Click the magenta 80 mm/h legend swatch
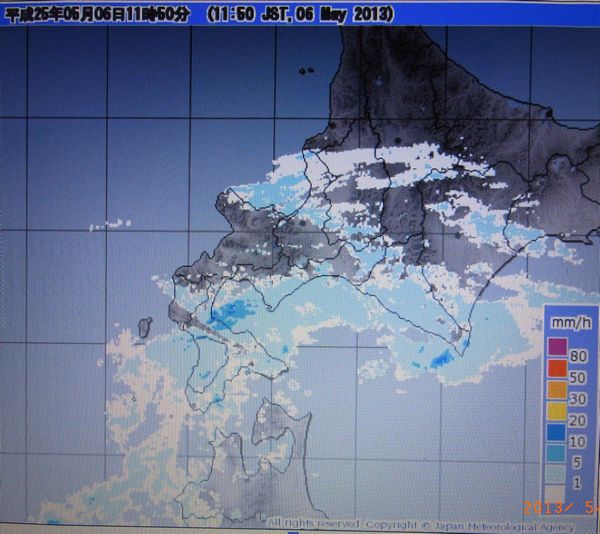Screen dimensions: 600x534 click(557, 347)
